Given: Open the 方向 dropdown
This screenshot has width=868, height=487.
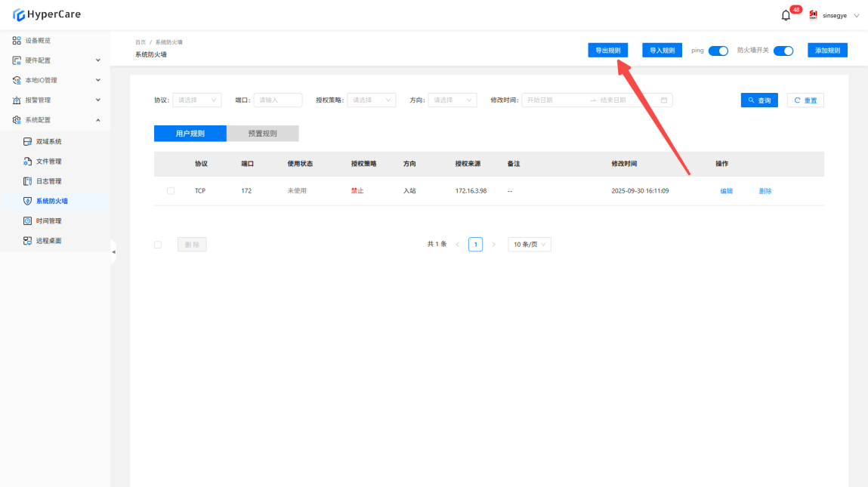Looking at the screenshot, I should pyautogui.click(x=453, y=100).
